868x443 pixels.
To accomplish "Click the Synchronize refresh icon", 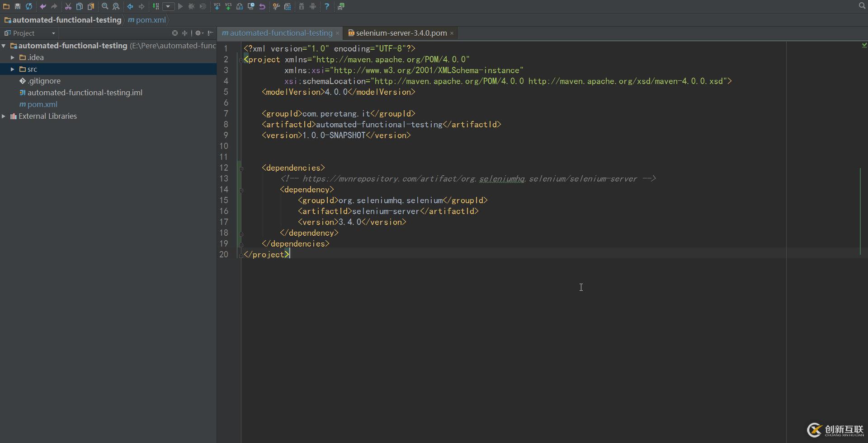I will (29, 6).
